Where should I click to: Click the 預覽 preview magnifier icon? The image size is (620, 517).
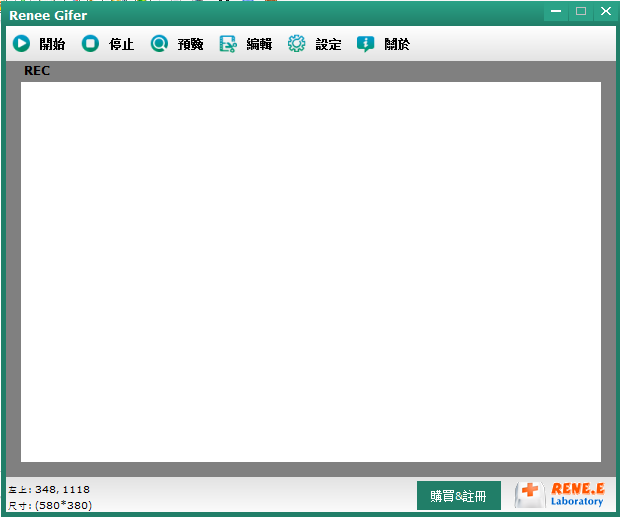pyautogui.click(x=159, y=43)
